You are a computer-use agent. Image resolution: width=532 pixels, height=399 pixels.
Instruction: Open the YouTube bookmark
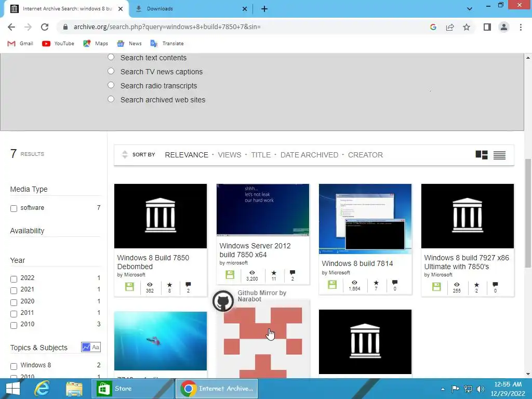58,44
